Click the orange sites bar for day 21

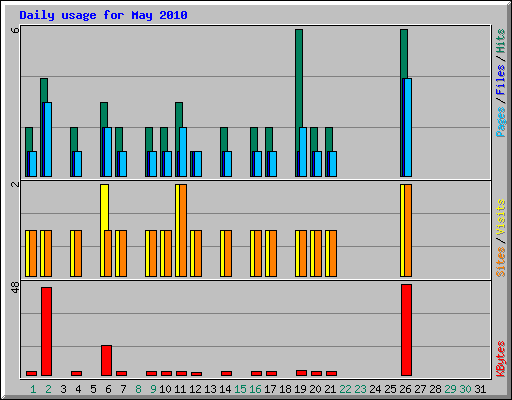(333, 253)
